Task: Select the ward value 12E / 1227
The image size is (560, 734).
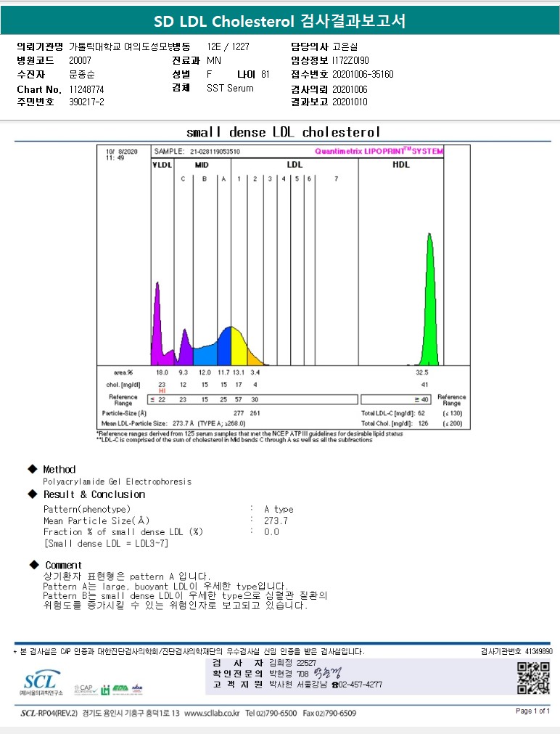Action: 228,46
